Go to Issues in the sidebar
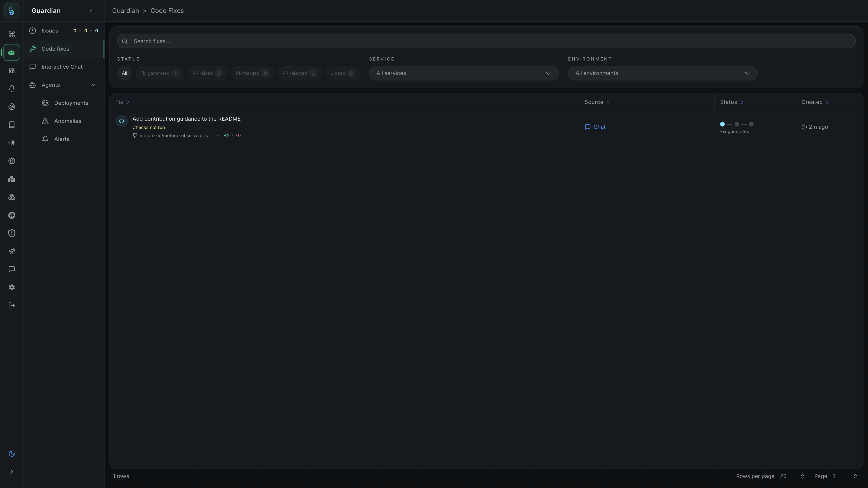The width and height of the screenshot is (868, 488). click(64, 31)
